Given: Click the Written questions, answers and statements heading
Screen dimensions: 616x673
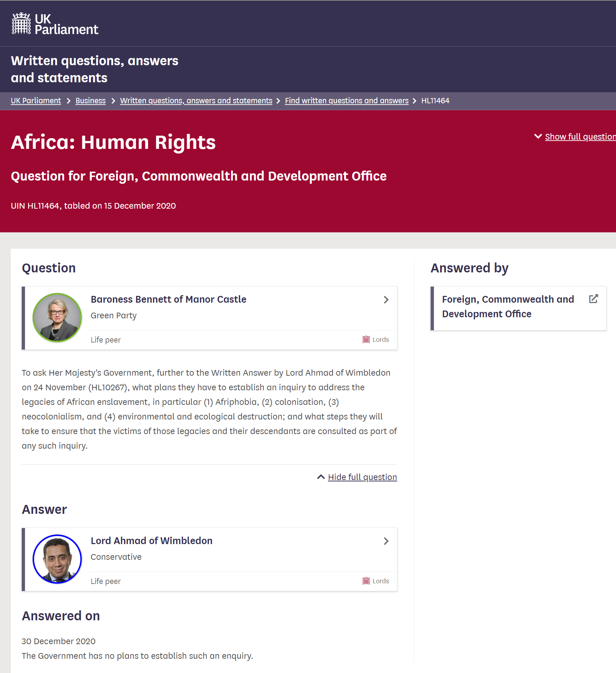Looking at the screenshot, I should pos(95,69).
